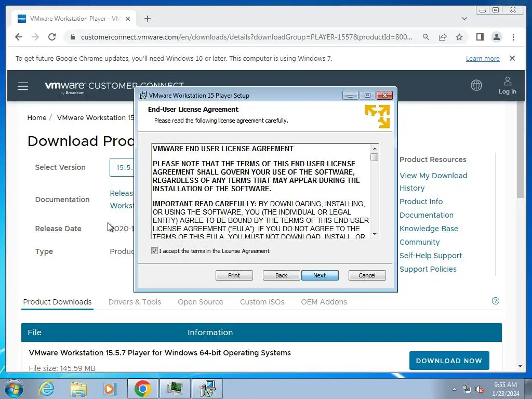Open the Product Info link
This screenshot has height=399, width=532.
click(x=421, y=202)
